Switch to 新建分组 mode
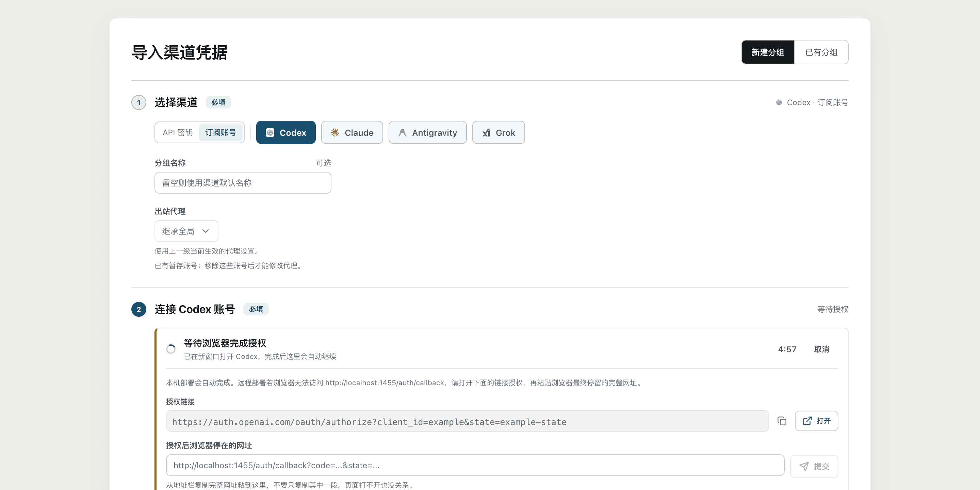This screenshot has width=980, height=490. click(768, 52)
